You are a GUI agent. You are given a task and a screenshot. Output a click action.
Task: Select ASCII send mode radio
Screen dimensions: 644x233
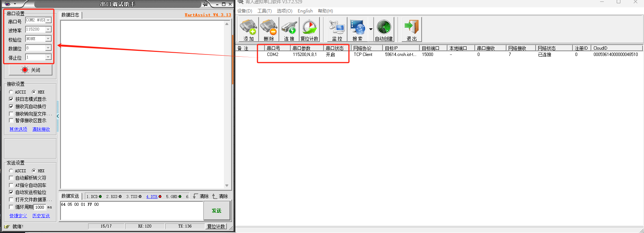[11, 171]
